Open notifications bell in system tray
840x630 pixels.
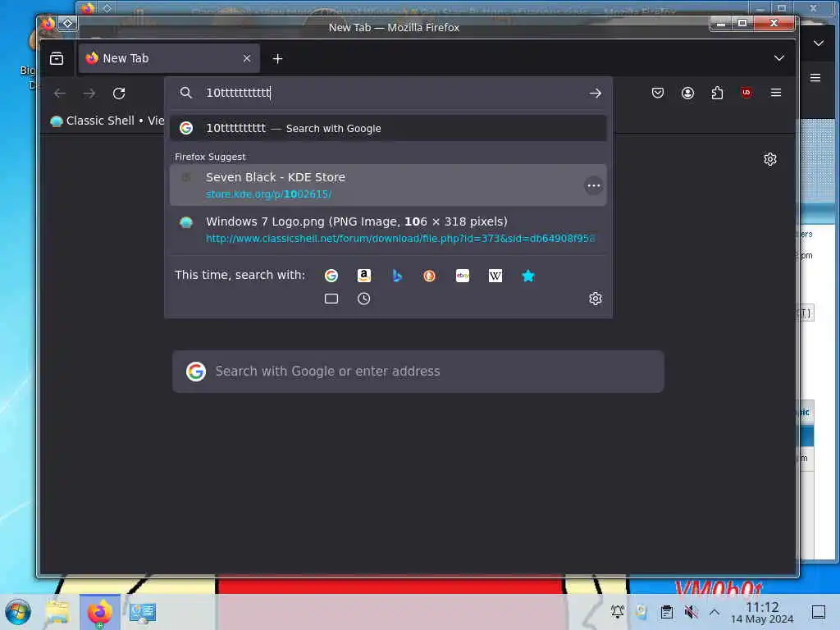coord(618,611)
